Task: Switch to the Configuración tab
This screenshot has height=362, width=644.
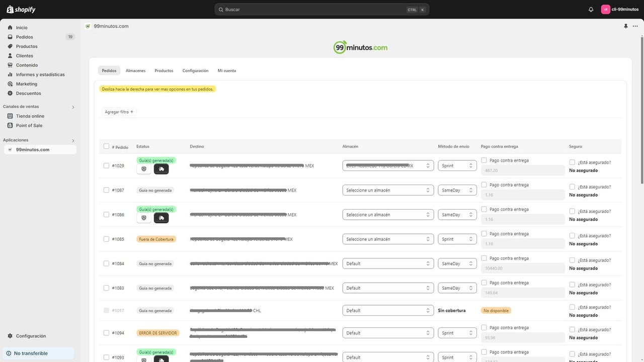Action: (195, 71)
